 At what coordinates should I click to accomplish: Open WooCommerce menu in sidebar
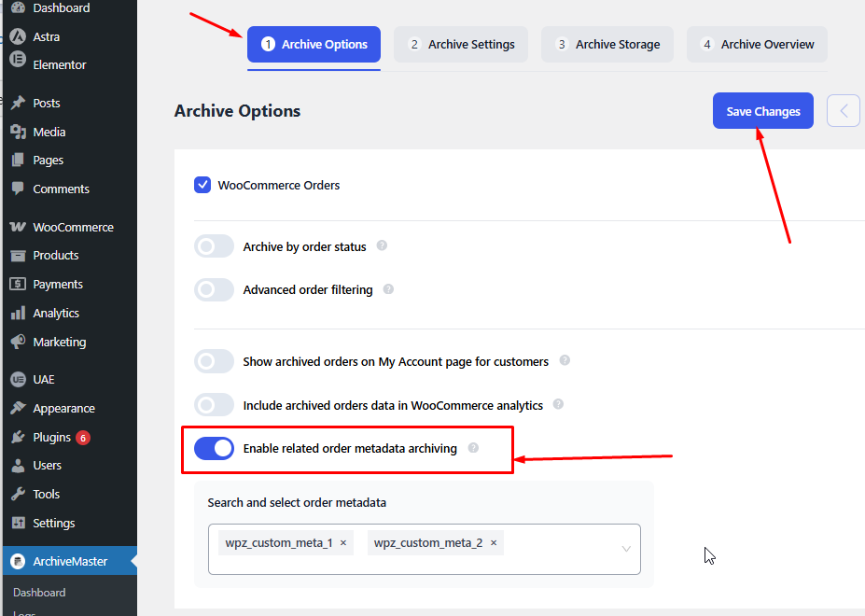click(x=70, y=227)
